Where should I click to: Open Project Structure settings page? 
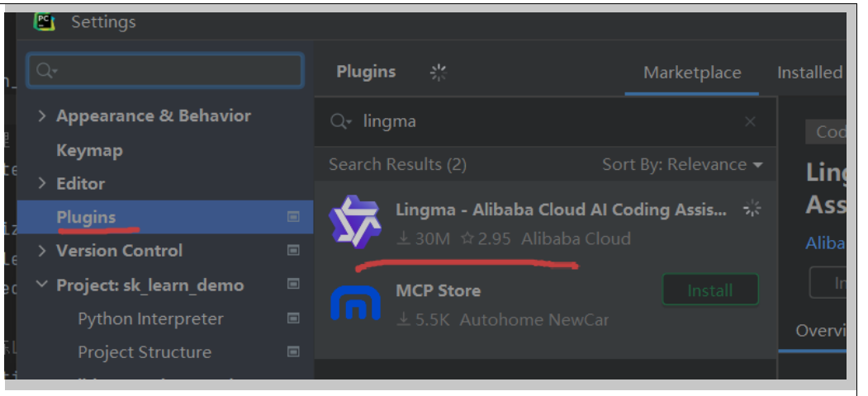(x=145, y=352)
